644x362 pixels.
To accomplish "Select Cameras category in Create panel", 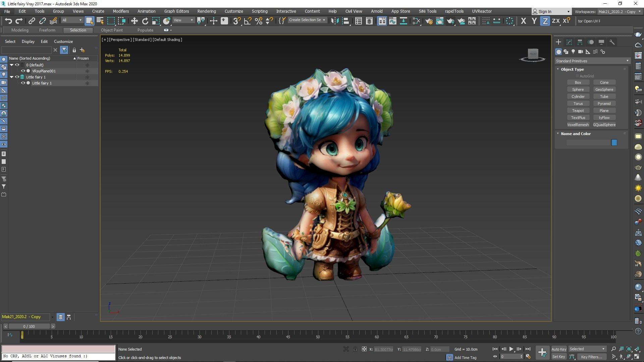I will (581, 52).
